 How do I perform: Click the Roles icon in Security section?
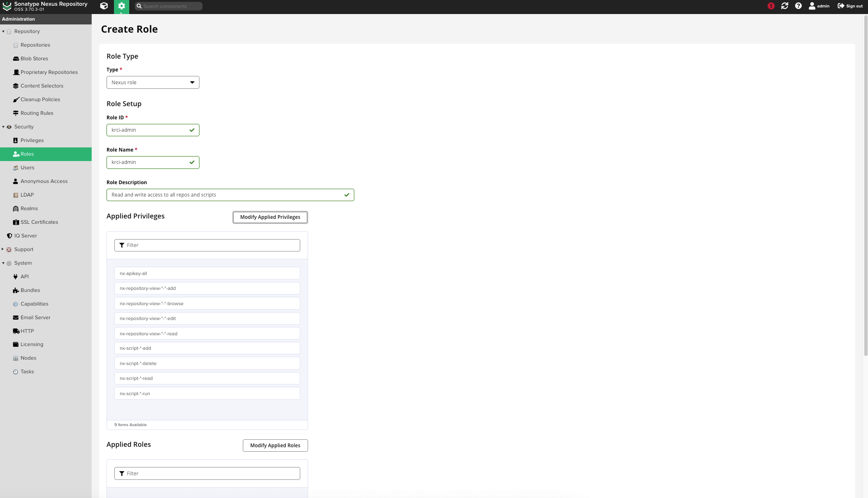click(x=16, y=153)
